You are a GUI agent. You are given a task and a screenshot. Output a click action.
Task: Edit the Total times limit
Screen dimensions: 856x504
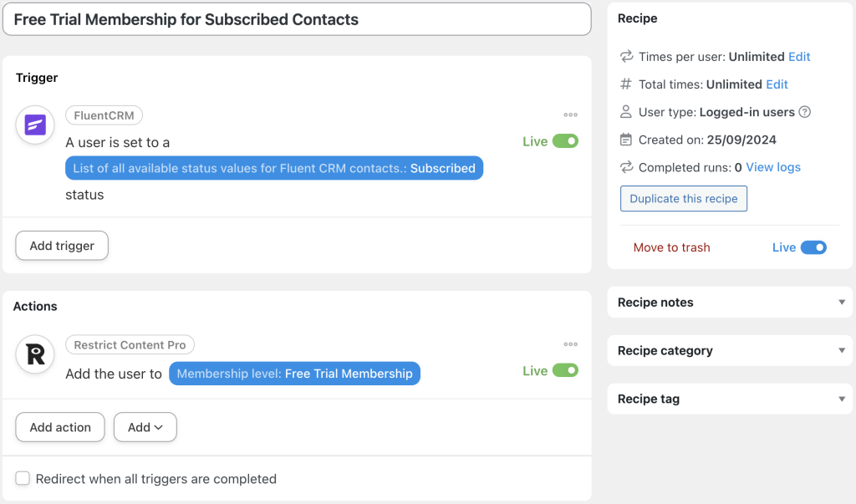tap(777, 84)
